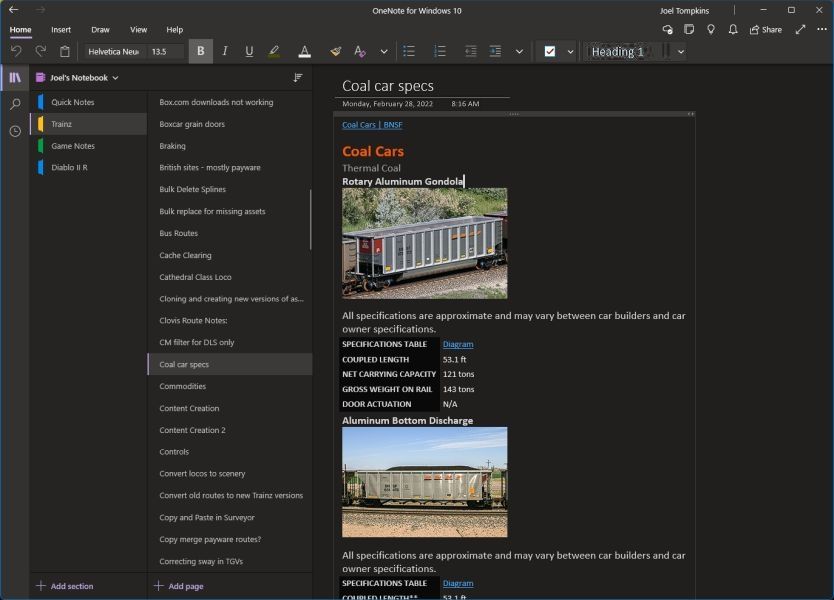Viewport: 834px width, 600px height.
Task: Enter full screen mode with arrows icon
Action: pos(800,29)
